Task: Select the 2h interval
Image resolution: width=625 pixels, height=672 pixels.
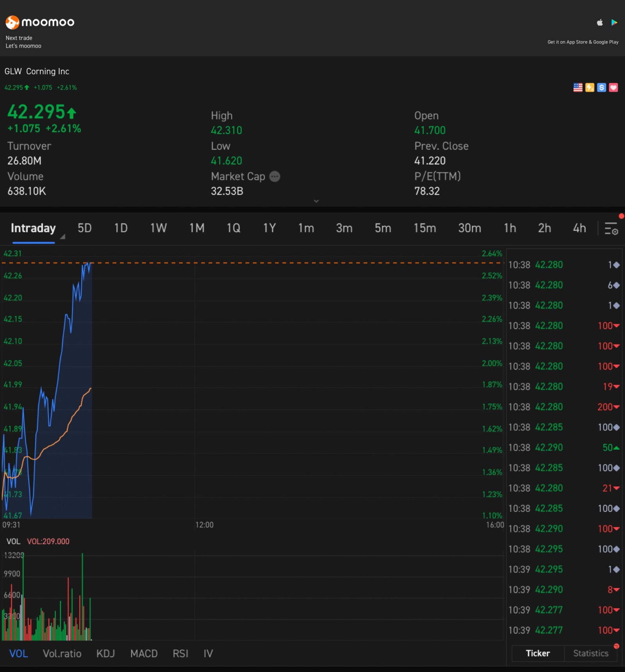Action: click(545, 228)
